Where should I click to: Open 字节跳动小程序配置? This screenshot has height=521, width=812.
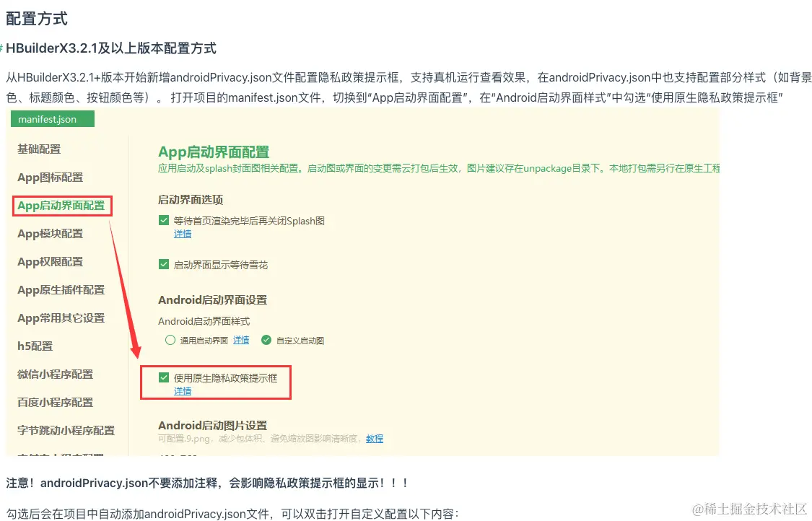coord(66,430)
